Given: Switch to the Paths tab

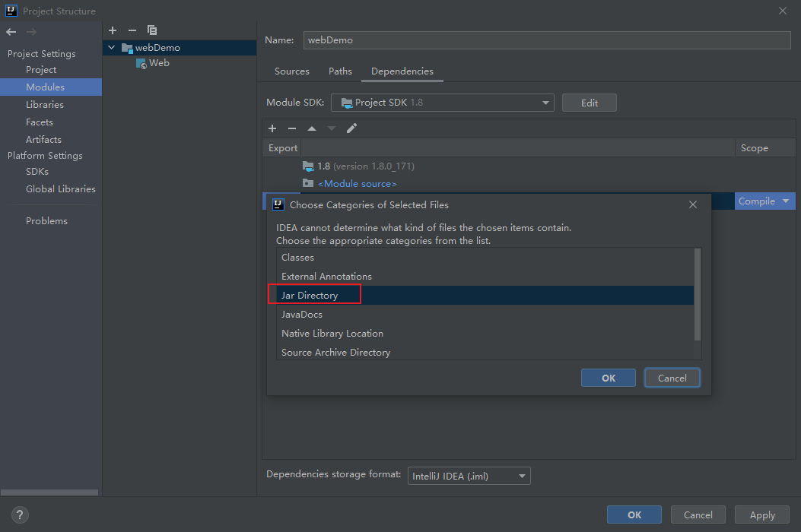Looking at the screenshot, I should click(340, 71).
